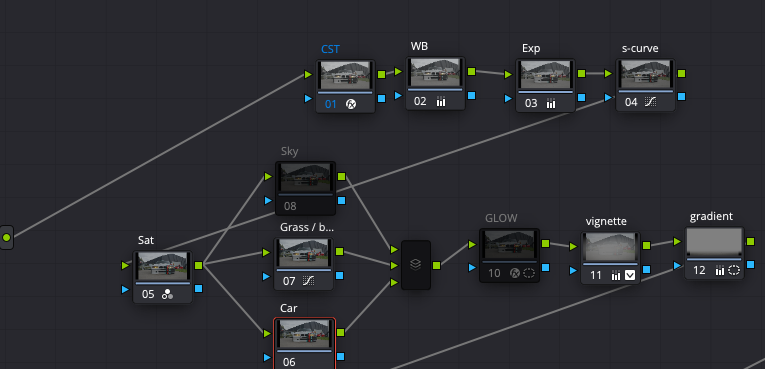Click the three-circles icon on node 05
The width and height of the screenshot is (765, 369).
tap(167, 294)
